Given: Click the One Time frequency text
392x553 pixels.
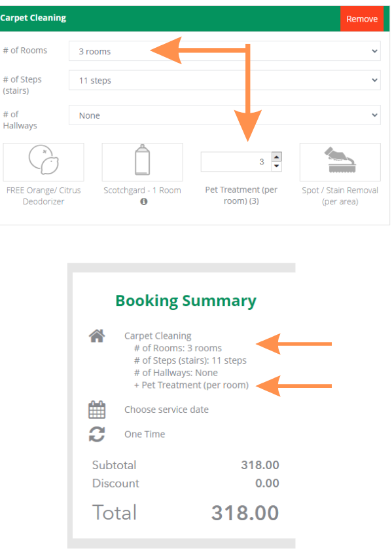Looking at the screenshot, I should (145, 434).
